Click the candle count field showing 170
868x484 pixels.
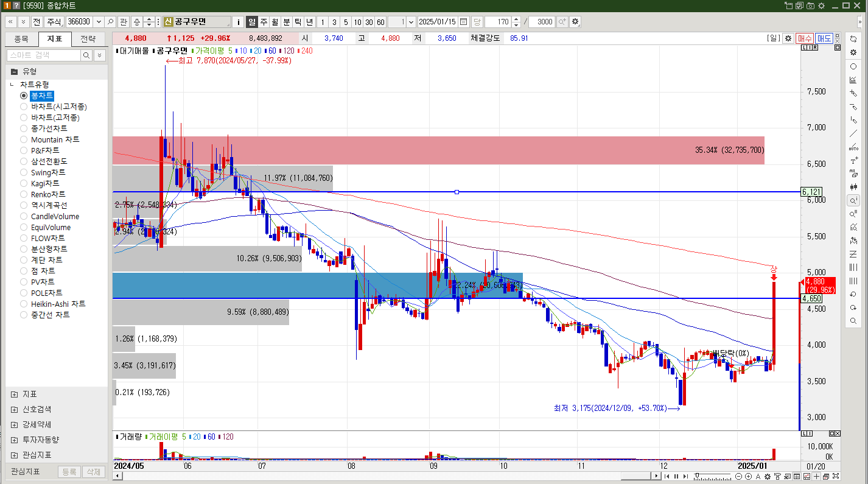pyautogui.click(x=499, y=22)
